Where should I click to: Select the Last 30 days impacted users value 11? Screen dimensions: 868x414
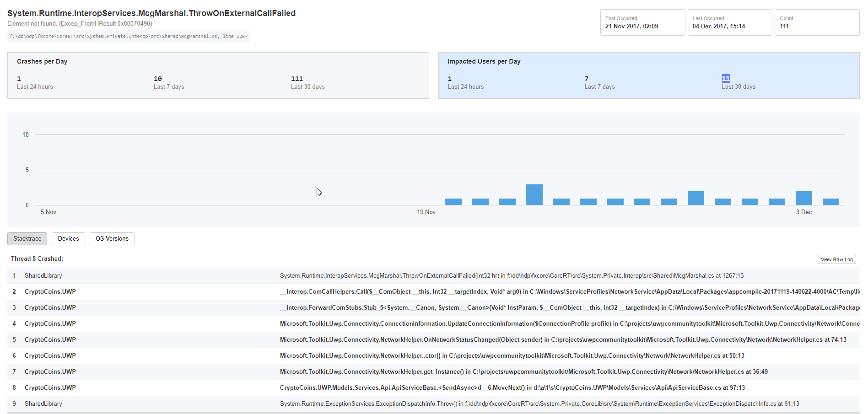click(726, 78)
